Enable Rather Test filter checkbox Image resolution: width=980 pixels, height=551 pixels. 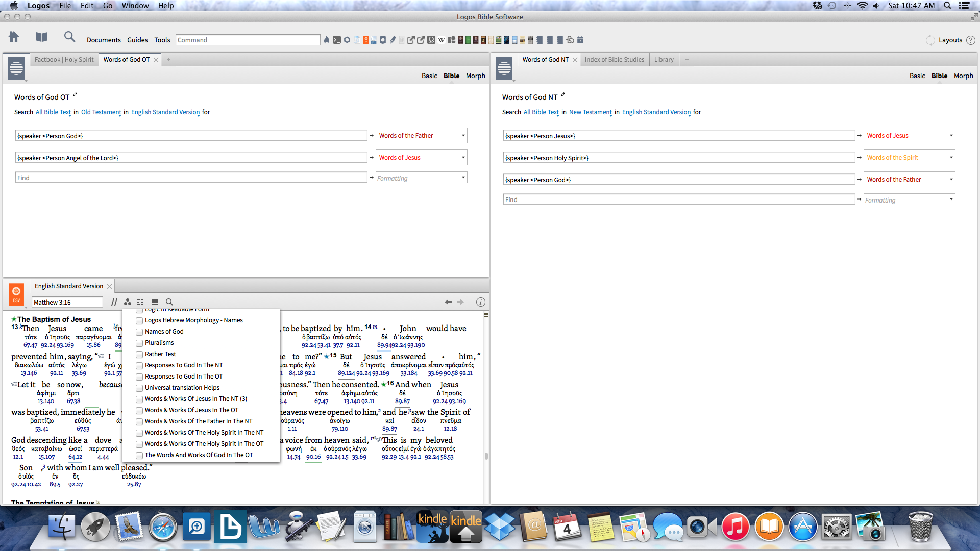(139, 355)
